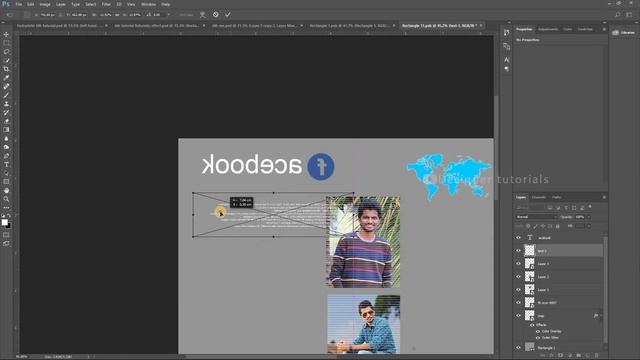Click the fx icon on map layer

point(596,316)
